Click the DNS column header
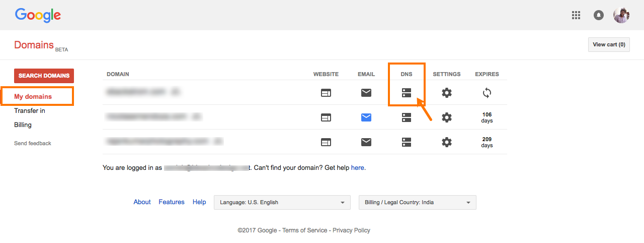 tap(407, 74)
